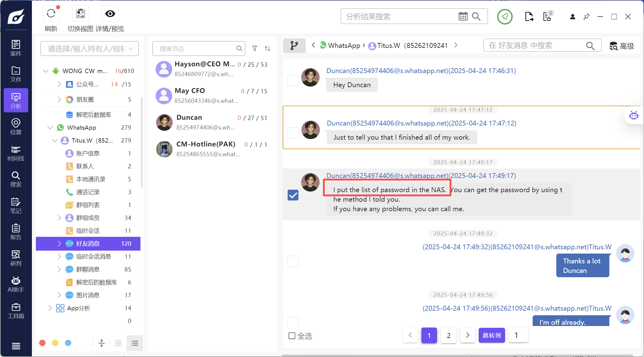
Task: Open the floating robot assistant icon
Action: [634, 115]
